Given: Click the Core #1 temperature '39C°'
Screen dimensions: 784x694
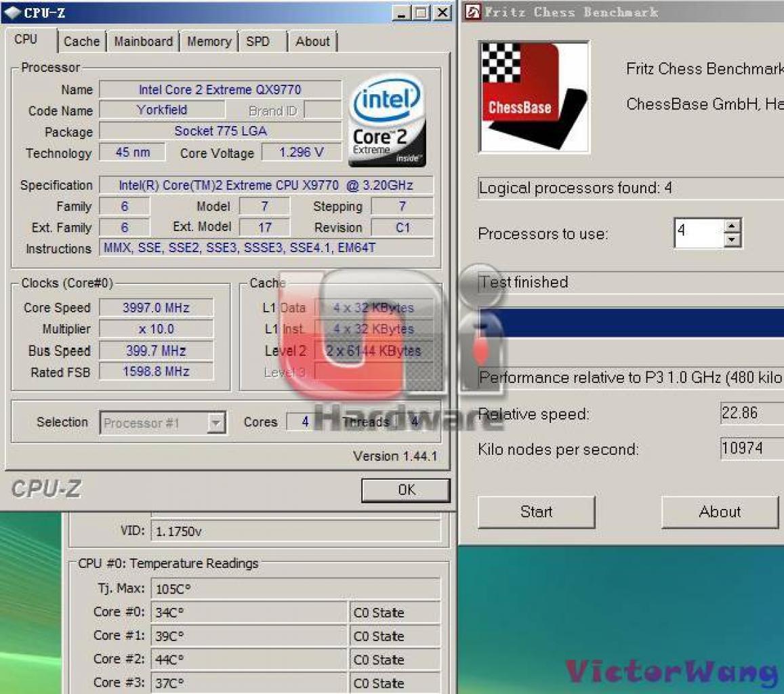Looking at the screenshot, I should 249,636.
